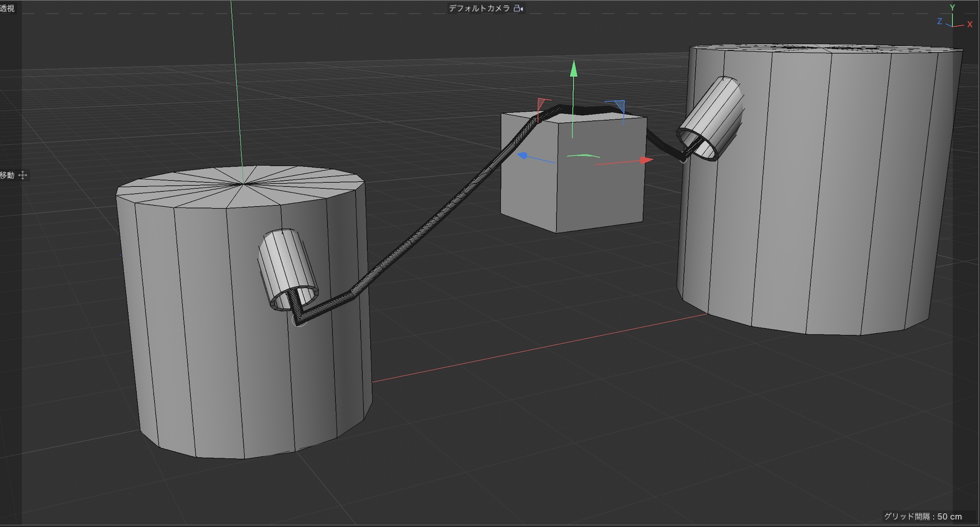This screenshot has width=980, height=527.
Task: Click the X axis in the orientation indicator
Action: (969, 24)
